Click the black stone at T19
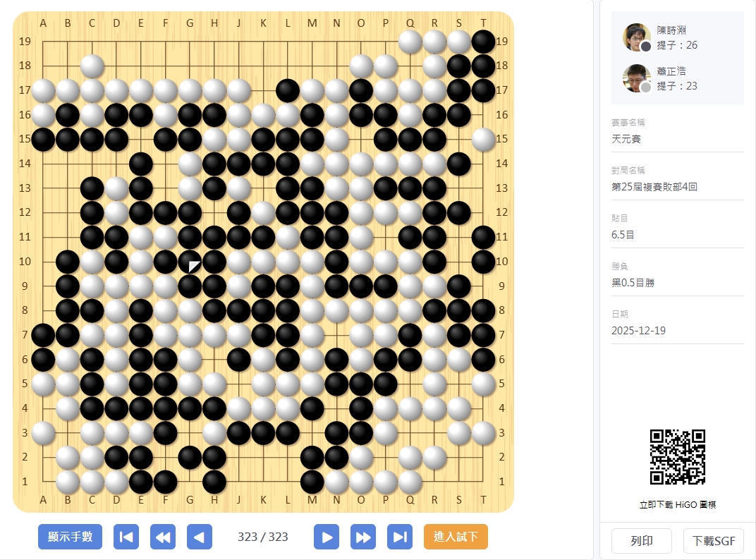Image resolution: width=756 pixels, height=560 pixels. tap(483, 42)
